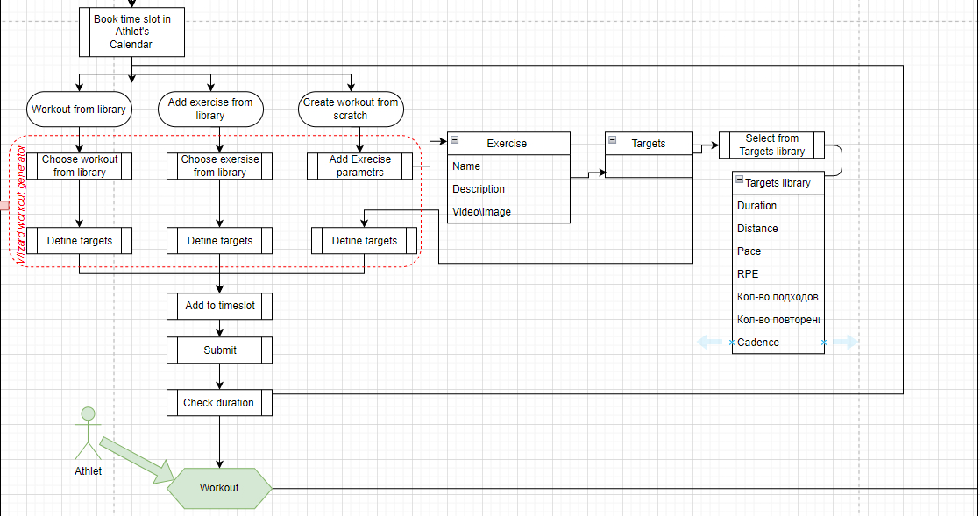980x516 pixels.
Task: Select the Description row in Exercise table
Action: (x=508, y=188)
